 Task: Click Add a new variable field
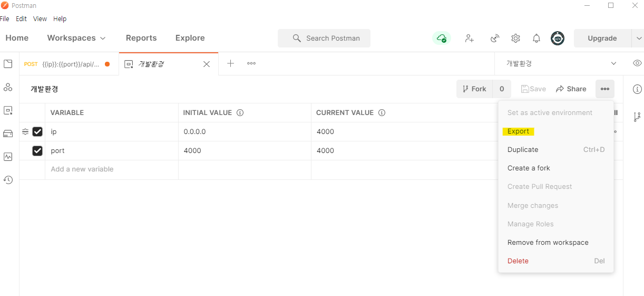tap(112, 169)
